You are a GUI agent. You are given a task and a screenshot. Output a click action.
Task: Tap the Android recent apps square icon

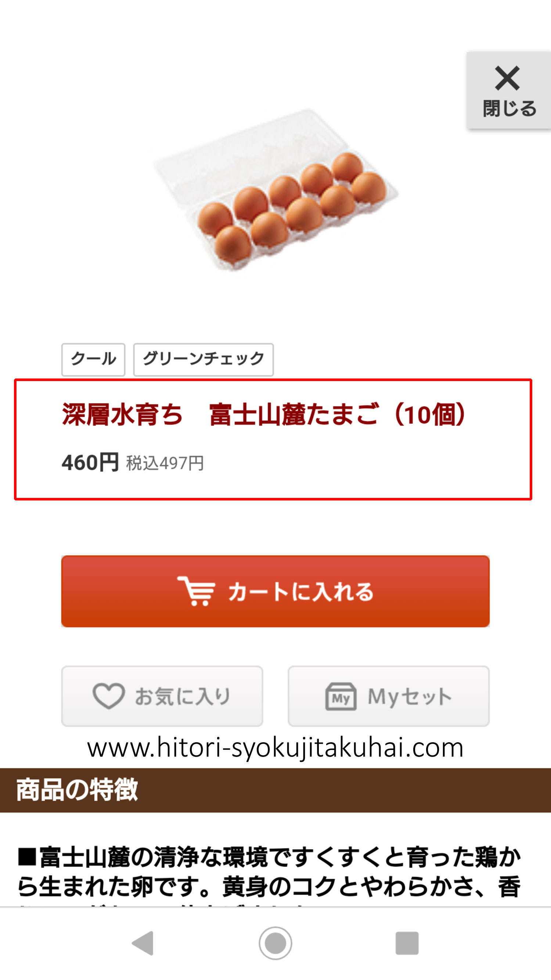click(x=407, y=943)
